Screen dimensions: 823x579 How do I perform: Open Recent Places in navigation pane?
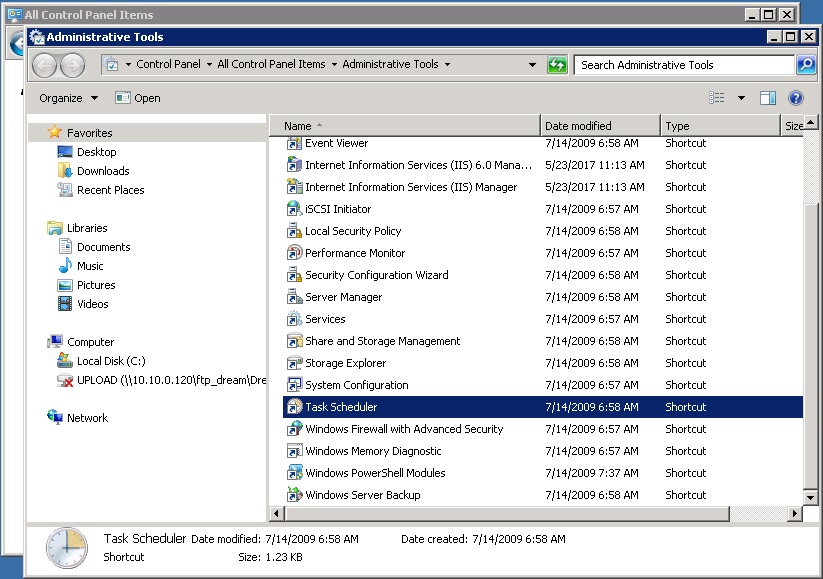pyautogui.click(x=110, y=190)
